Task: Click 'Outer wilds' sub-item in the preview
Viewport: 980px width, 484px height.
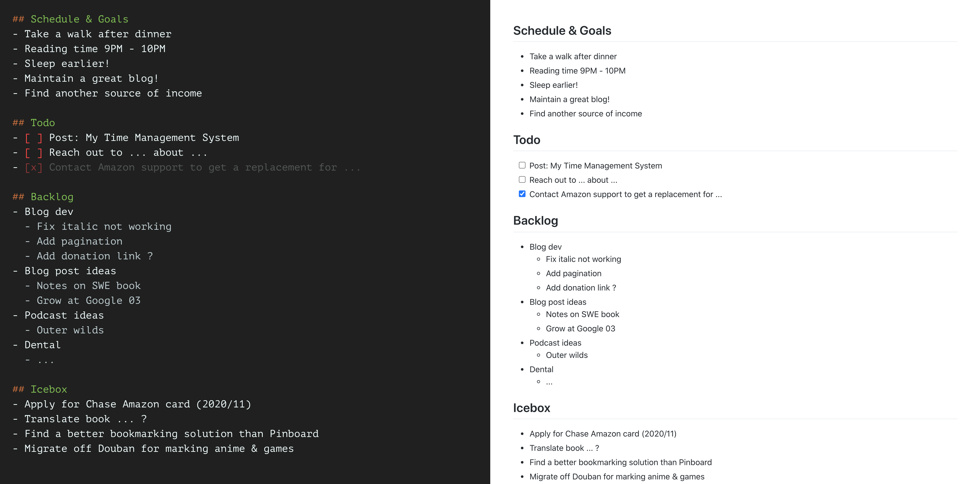Action: click(x=566, y=355)
